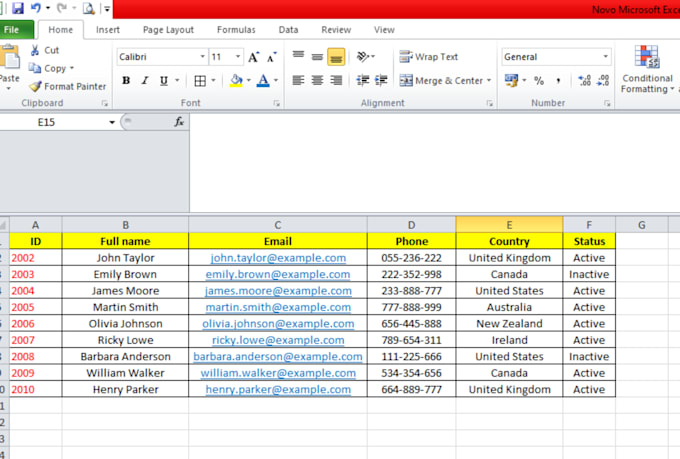Screen dimensions: 680x459
Task: Open john.taylor@example.com email link
Action: point(278,258)
